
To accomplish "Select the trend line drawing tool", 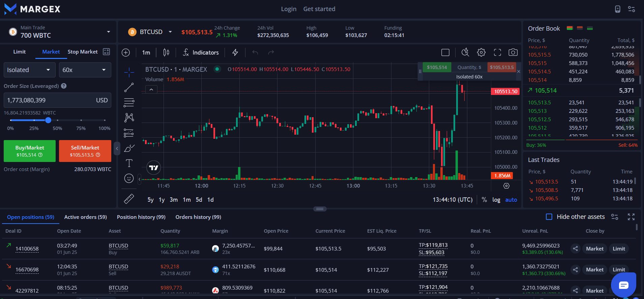I will point(129,88).
